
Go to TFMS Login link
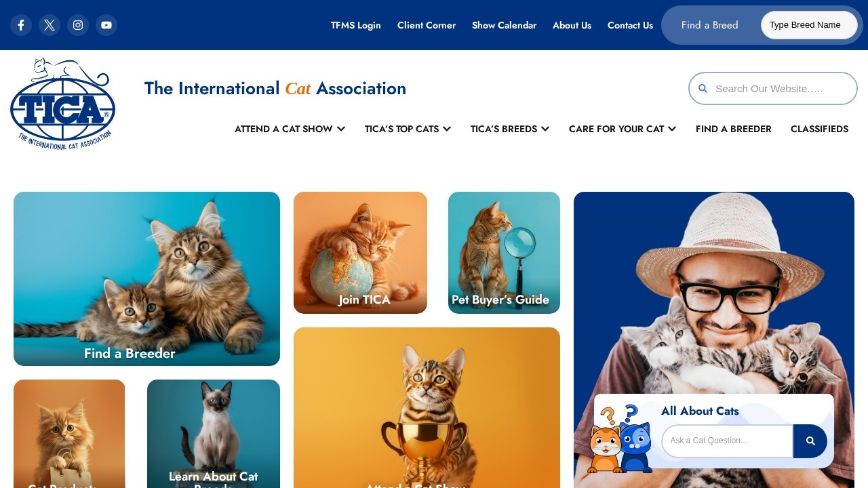click(356, 25)
